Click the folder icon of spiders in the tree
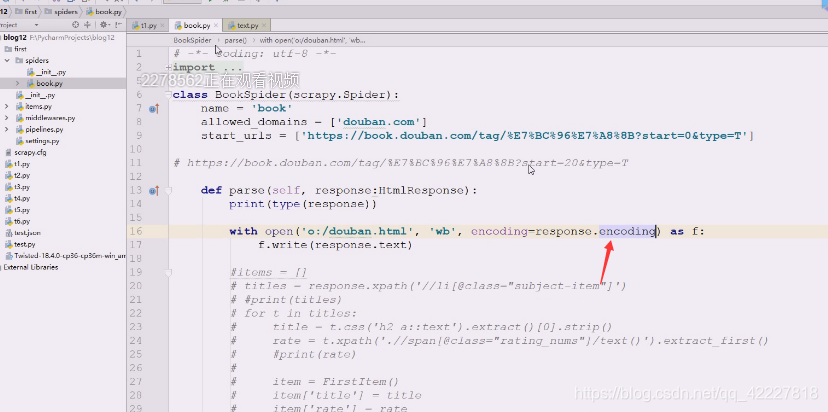Image resolution: width=828 pixels, height=412 pixels. (19, 61)
